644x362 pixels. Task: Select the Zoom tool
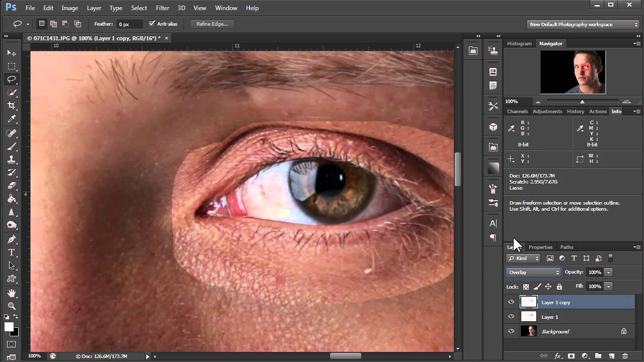click(12, 306)
